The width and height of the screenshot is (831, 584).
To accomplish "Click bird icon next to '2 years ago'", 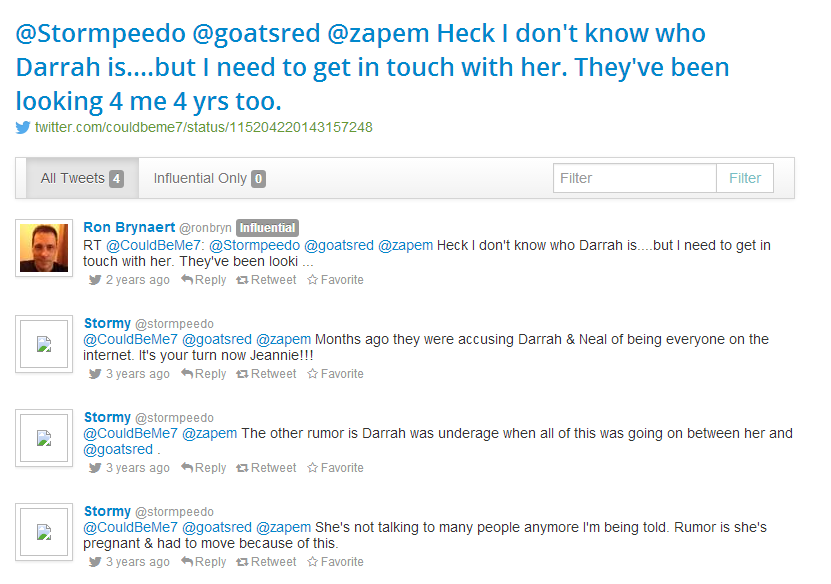I will click(95, 280).
